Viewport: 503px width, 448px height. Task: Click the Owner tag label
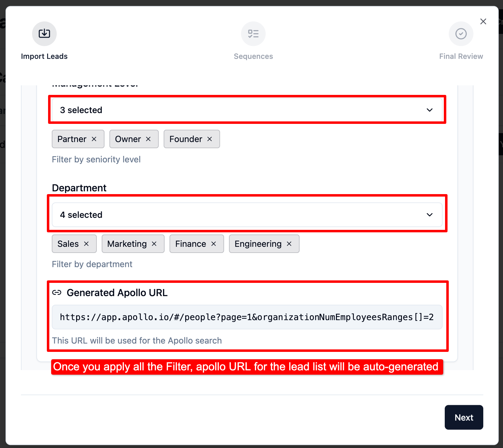(x=128, y=139)
